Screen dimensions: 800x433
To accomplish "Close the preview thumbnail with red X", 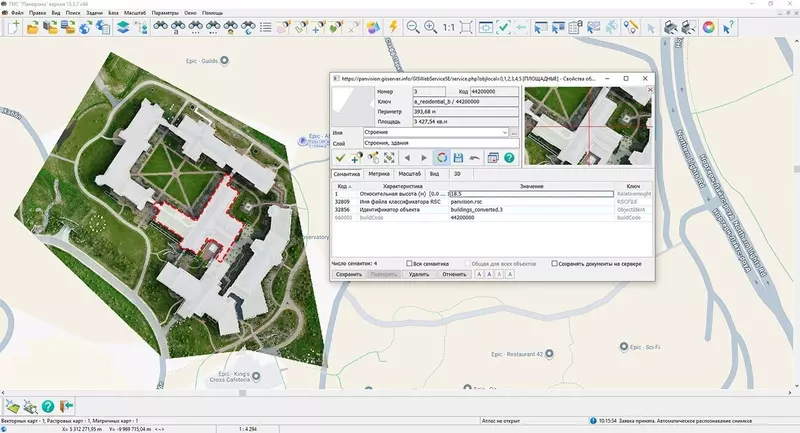I will 650,90.
